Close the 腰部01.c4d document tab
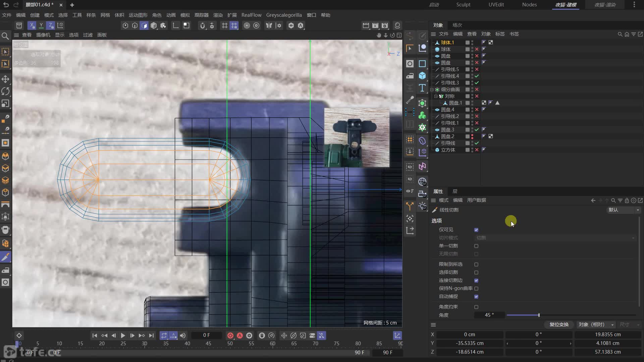This screenshot has height=362, width=644. pyautogui.click(x=61, y=5)
